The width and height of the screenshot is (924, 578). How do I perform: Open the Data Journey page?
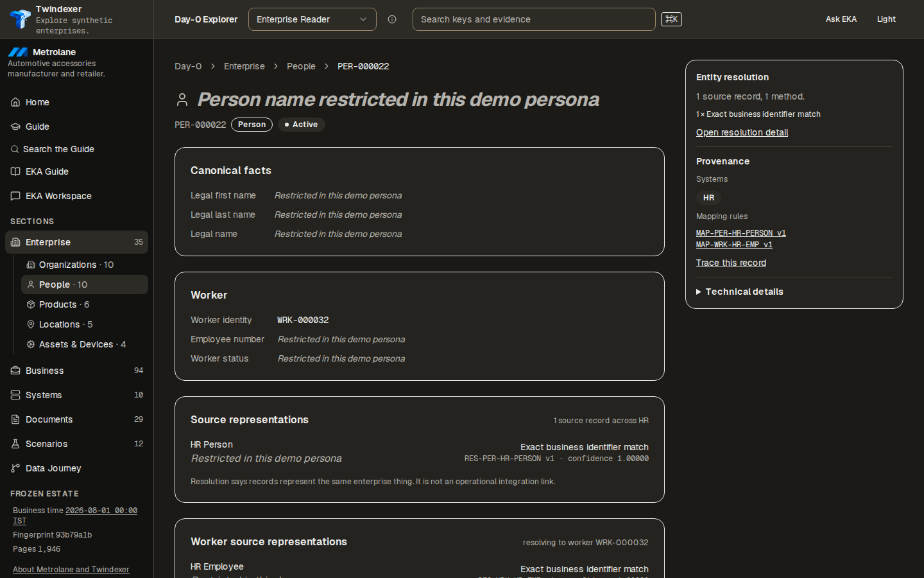[76, 468]
